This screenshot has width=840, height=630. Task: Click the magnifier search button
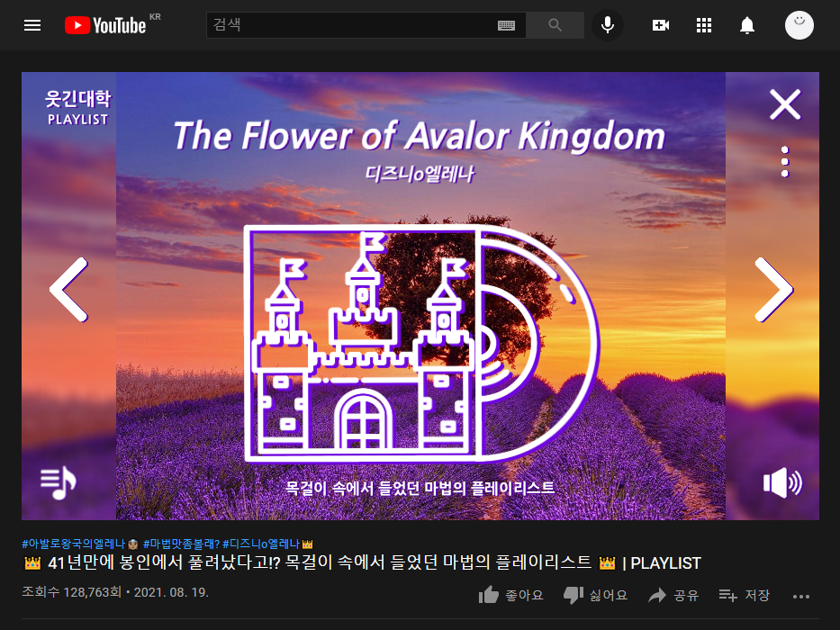click(x=555, y=25)
